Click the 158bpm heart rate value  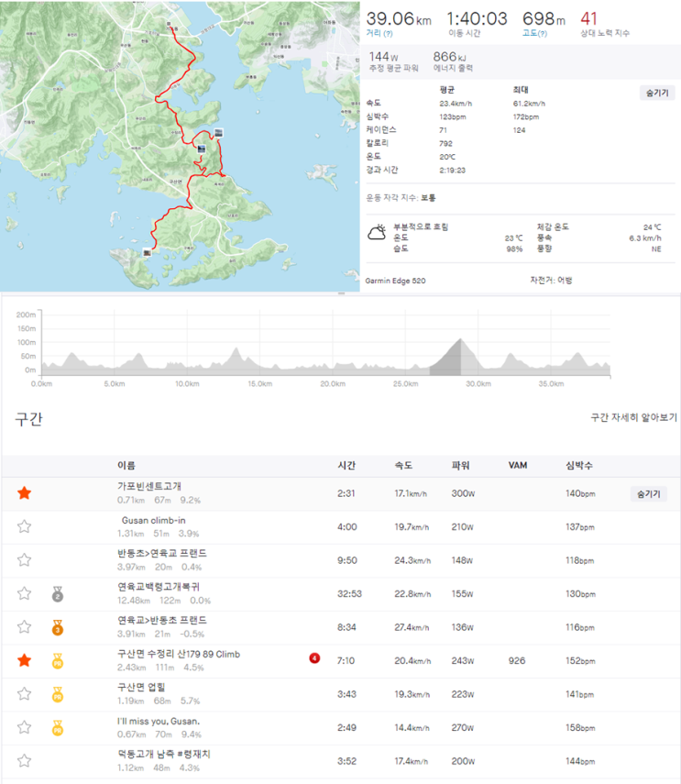[x=580, y=728]
